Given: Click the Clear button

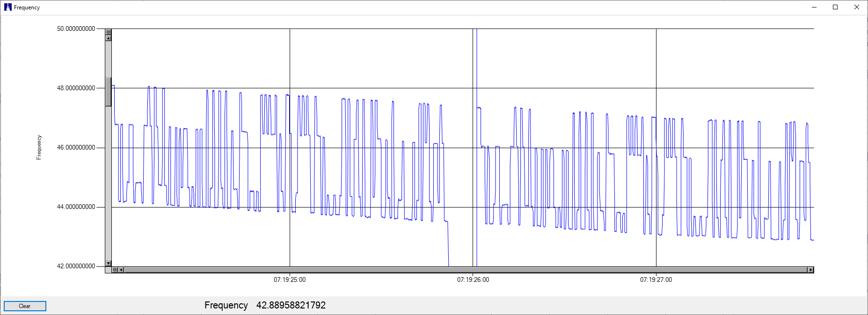Looking at the screenshot, I should coord(25,306).
